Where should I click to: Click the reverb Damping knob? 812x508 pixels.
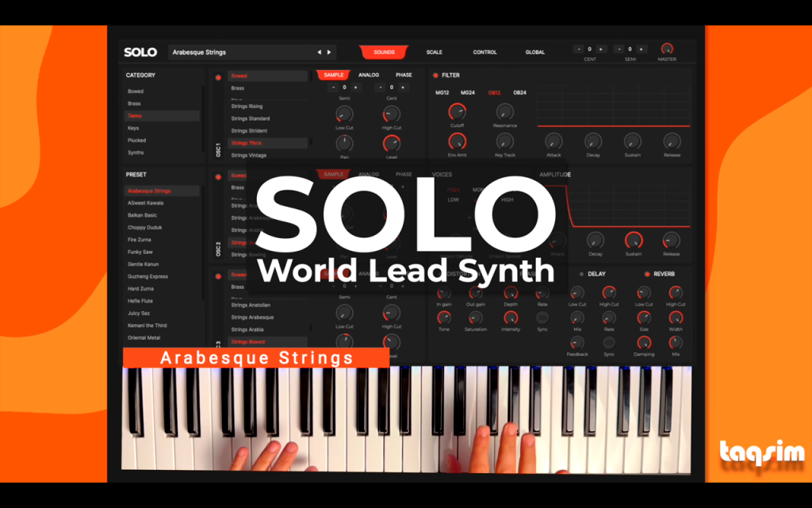tap(644, 343)
